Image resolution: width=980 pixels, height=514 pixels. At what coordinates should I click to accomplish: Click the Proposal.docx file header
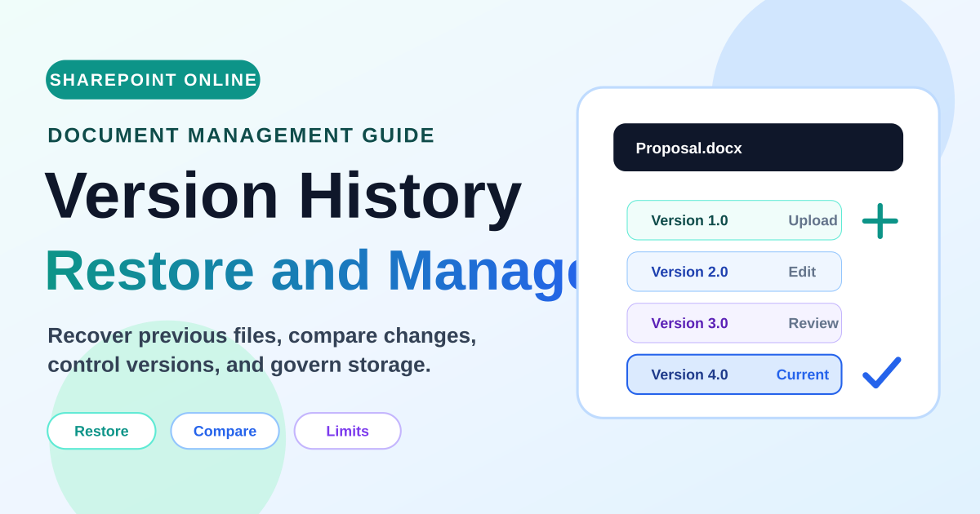(758, 148)
